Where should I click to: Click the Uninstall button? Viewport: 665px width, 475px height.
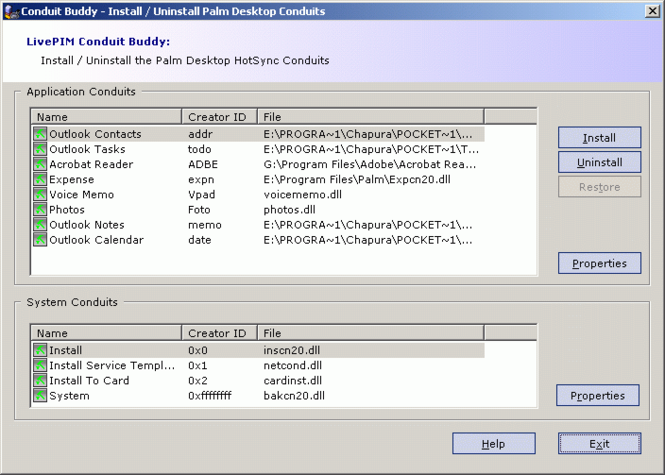pos(599,162)
